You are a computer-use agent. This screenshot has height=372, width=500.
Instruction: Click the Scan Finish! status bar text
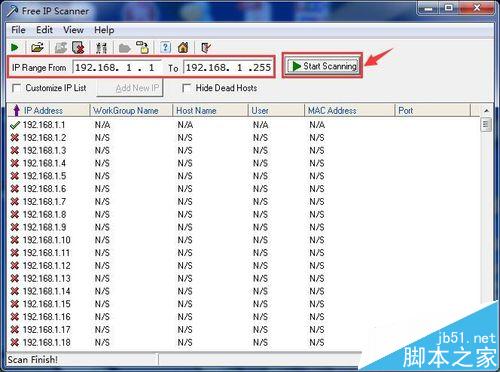click(x=33, y=360)
